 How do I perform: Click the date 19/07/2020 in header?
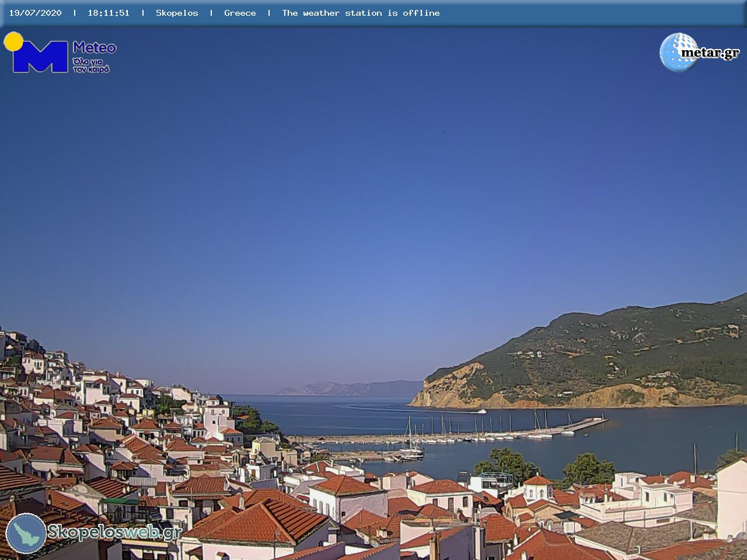point(35,13)
